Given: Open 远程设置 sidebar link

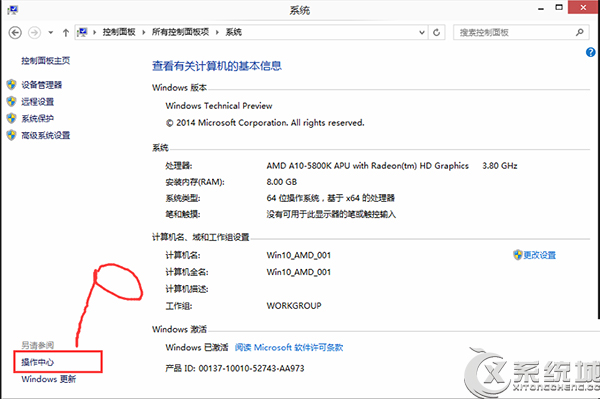Looking at the screenshot, I should [x=38, y=102].
